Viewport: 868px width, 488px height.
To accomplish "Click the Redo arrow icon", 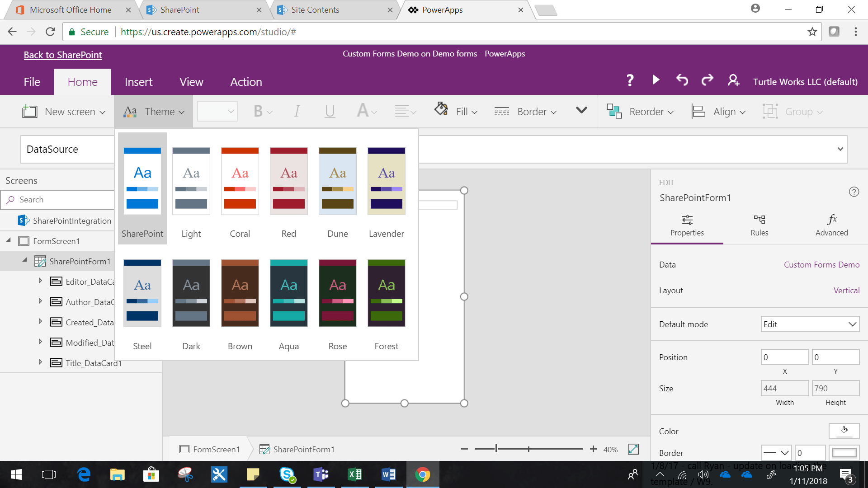I will (707, 80).
